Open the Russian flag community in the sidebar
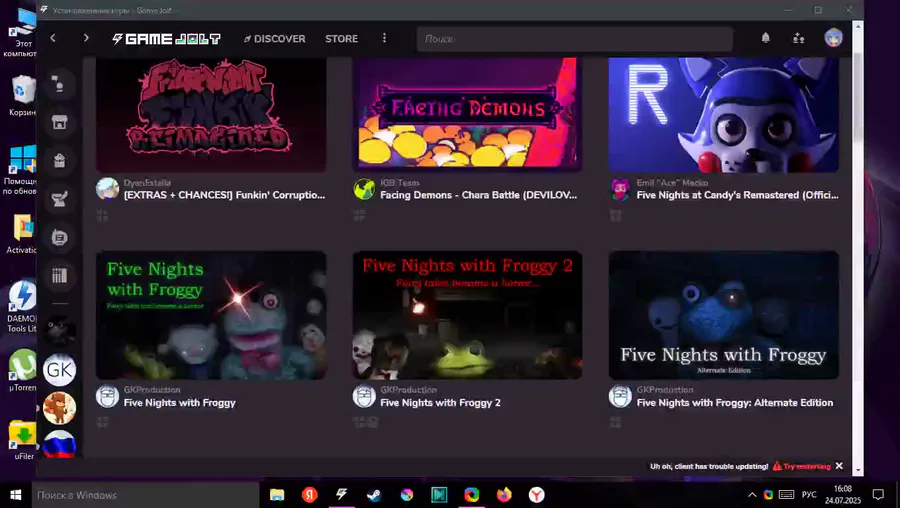 coord(59,444)
